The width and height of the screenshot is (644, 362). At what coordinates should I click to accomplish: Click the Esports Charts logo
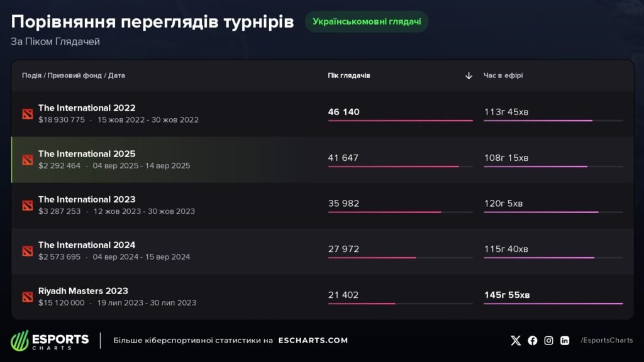(x=50, y=341)
